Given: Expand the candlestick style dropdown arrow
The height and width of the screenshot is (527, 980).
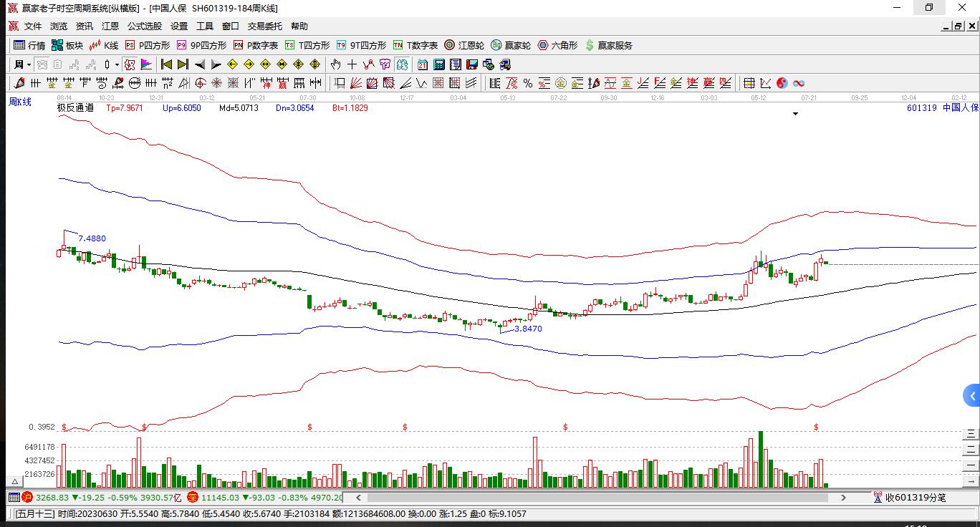Looking at the screenshot, I should click(117, 64).
